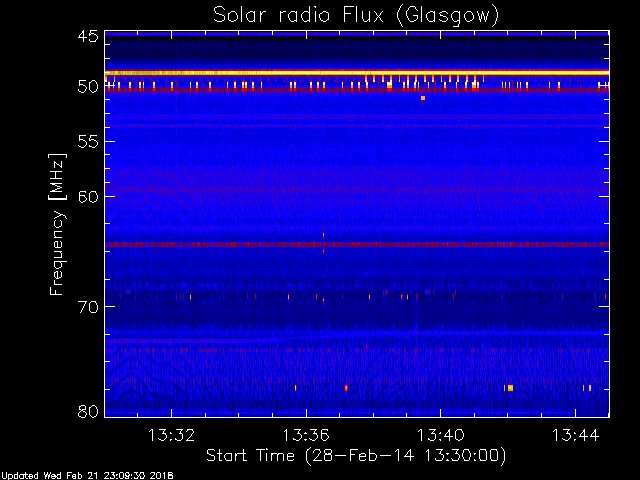This screenshot has width=640, height=480.
Task: Click the orange spot just below 50 MHz
Action: click(x=423, y=98)
